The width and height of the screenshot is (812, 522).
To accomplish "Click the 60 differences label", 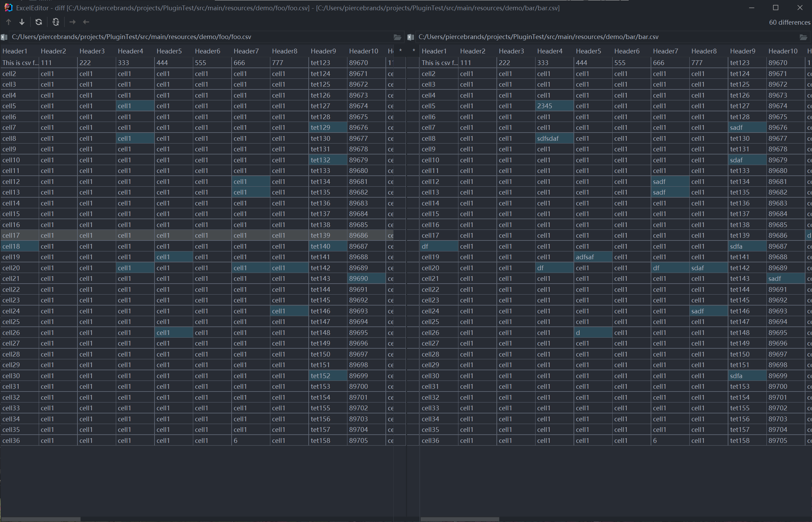I will [789, 23].
